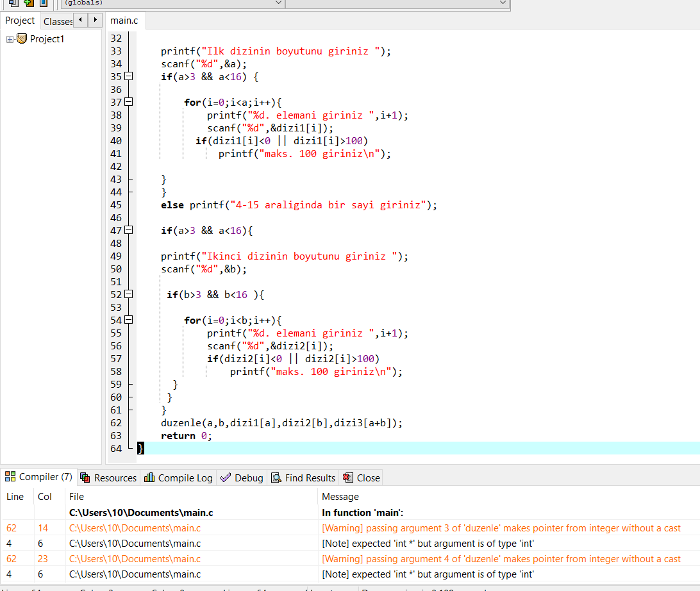Viewport: 700px width, 591px height.
Task: Collapse the code fold at line 52
Action: coord(129,294)
